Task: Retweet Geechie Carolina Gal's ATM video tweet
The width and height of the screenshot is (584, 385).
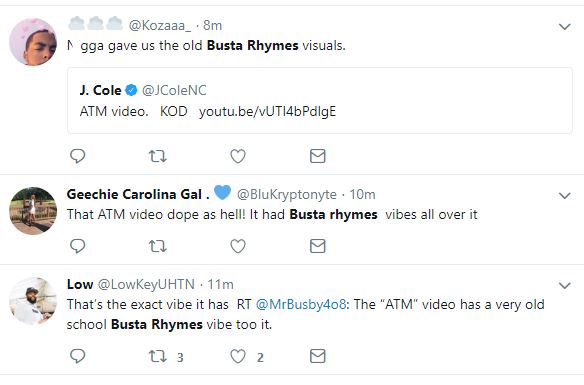Action: click(158, 246)
